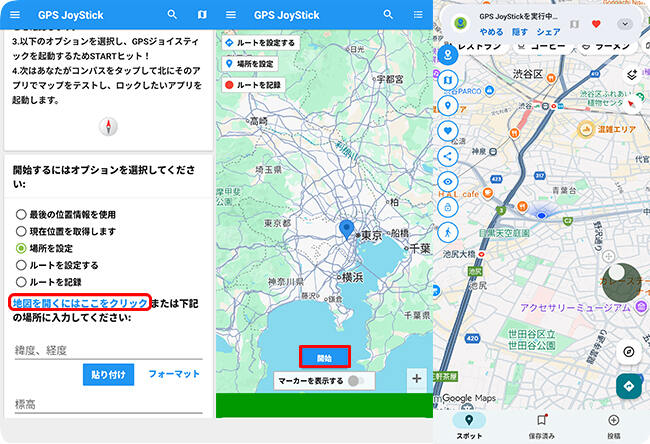Image resolution: width=650 pixels, height=444 pixels.
Task: Tap the dark circular joystick control
Action: tap(621, 282)
